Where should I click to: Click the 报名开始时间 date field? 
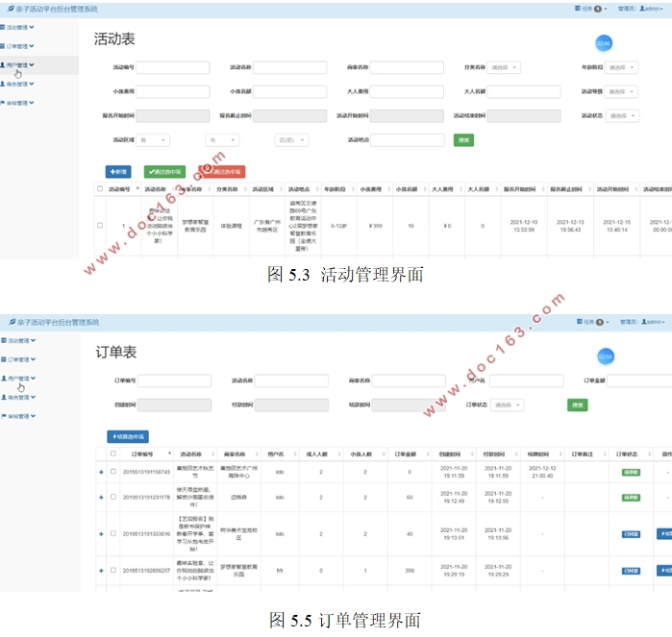173,115
